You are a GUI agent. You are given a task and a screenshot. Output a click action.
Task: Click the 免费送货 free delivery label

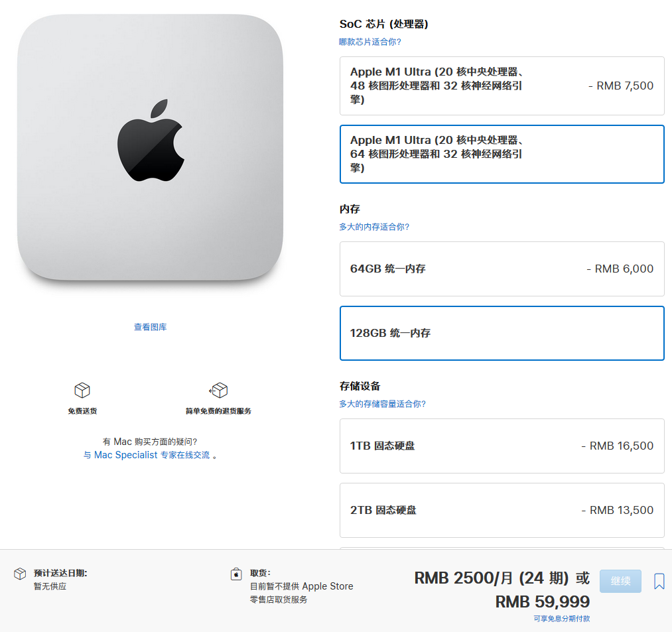82,411
